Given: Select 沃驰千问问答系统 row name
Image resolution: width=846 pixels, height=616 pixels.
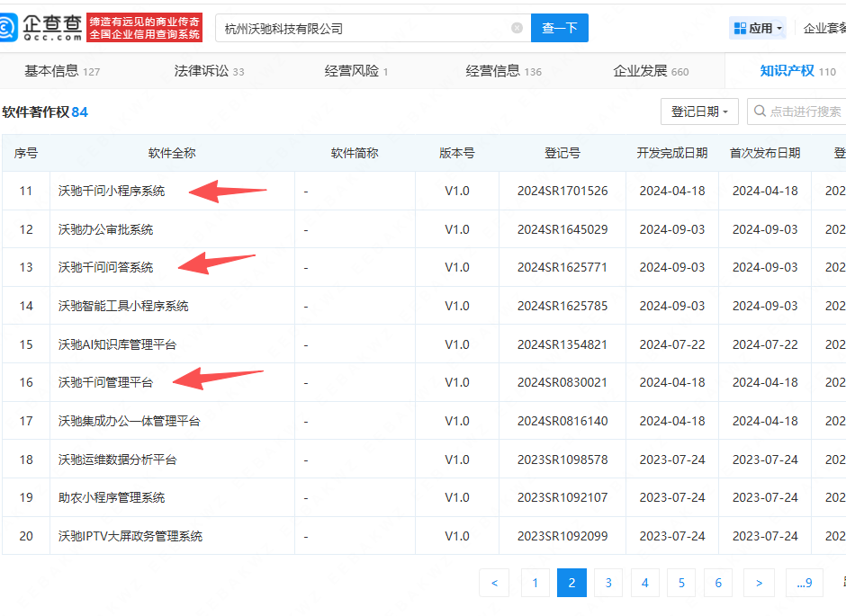Looking at the screenshot, I should point(106,267).
